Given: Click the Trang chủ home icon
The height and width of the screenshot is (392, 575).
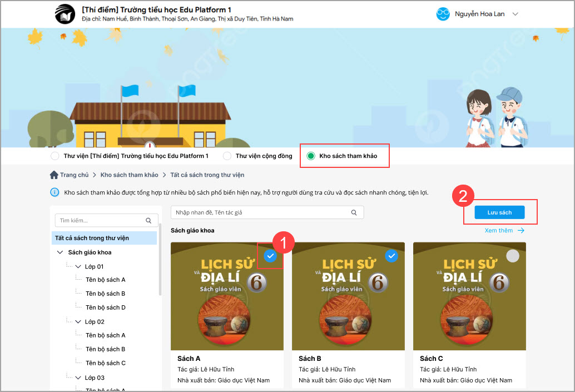Looking at the screenshot, I should 54,175.
